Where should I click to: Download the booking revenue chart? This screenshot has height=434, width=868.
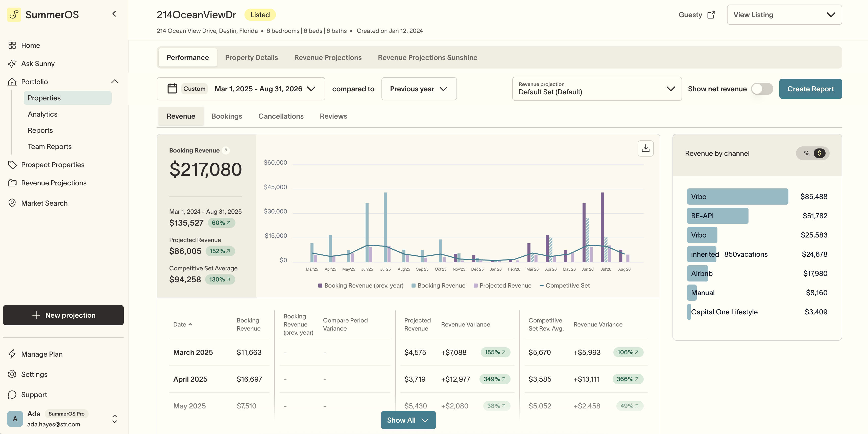pos(645,148)
